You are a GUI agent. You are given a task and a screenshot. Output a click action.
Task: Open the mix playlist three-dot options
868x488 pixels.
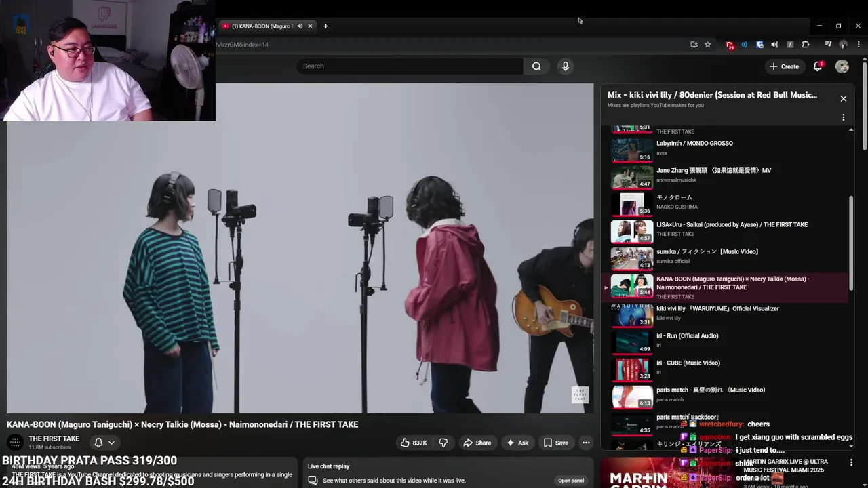pyautogui.click(x=844, y=117)
